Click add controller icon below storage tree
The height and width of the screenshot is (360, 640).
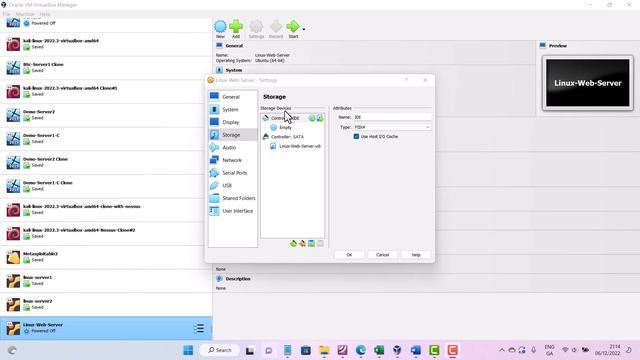pyautogui.click(x=293, y=244)
